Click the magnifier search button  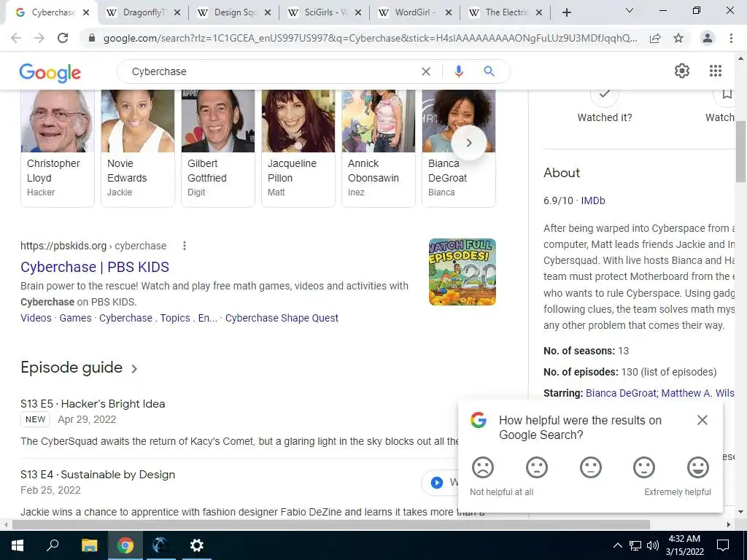pyautogui.click(x=489, y=71)
